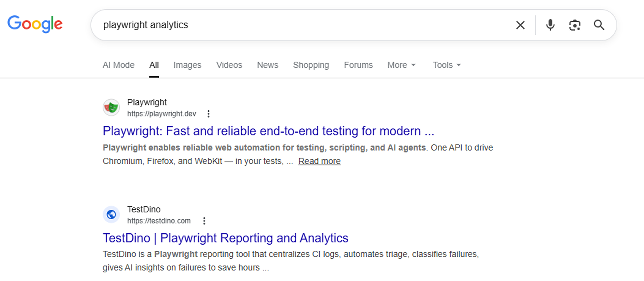
Task: Open the TestDino | Playwright Reporting and Analytics result
Action: tap(226, 238)
